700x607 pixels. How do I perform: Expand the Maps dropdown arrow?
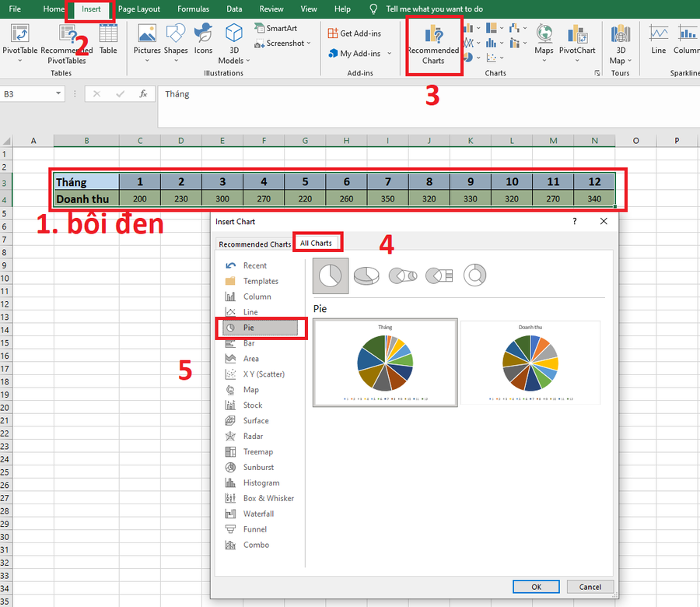[x=544, y=60]
